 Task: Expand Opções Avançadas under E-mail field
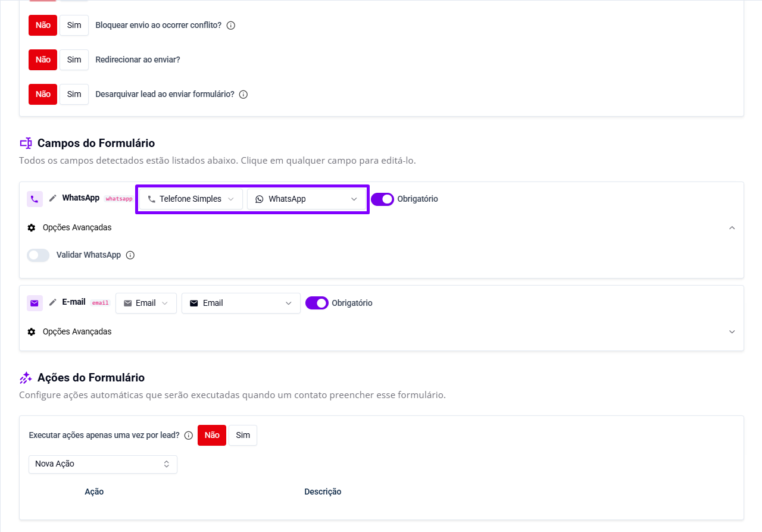[732, 332]
